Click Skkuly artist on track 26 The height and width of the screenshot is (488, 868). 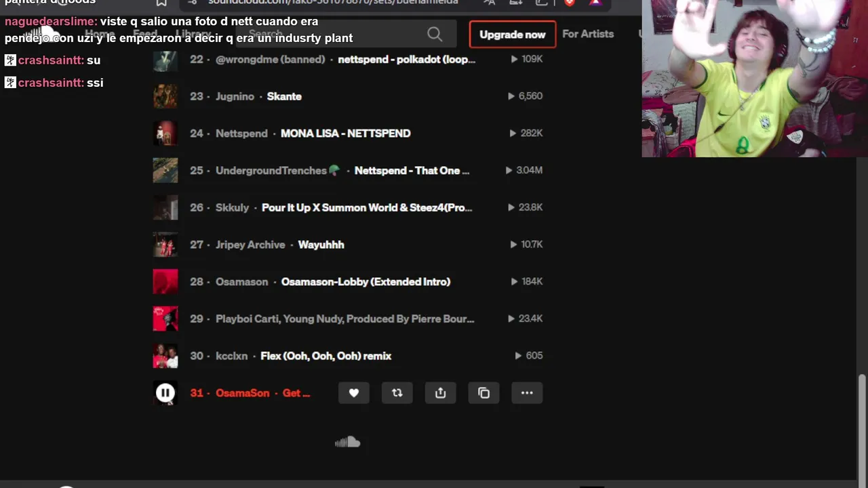[x=233, y=207]
